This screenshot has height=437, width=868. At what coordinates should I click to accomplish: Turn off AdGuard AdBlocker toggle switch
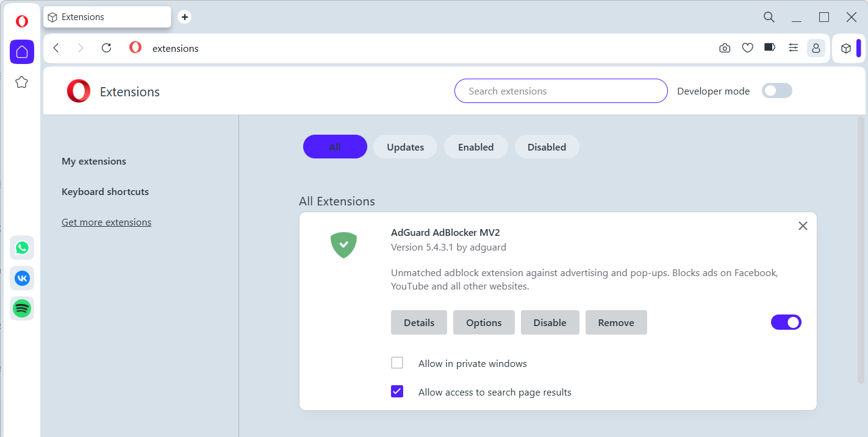tap(786, 322)
